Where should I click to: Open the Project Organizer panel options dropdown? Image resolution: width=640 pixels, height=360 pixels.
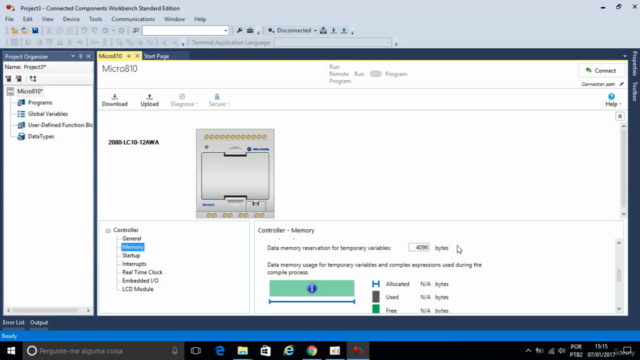(73, 56)
